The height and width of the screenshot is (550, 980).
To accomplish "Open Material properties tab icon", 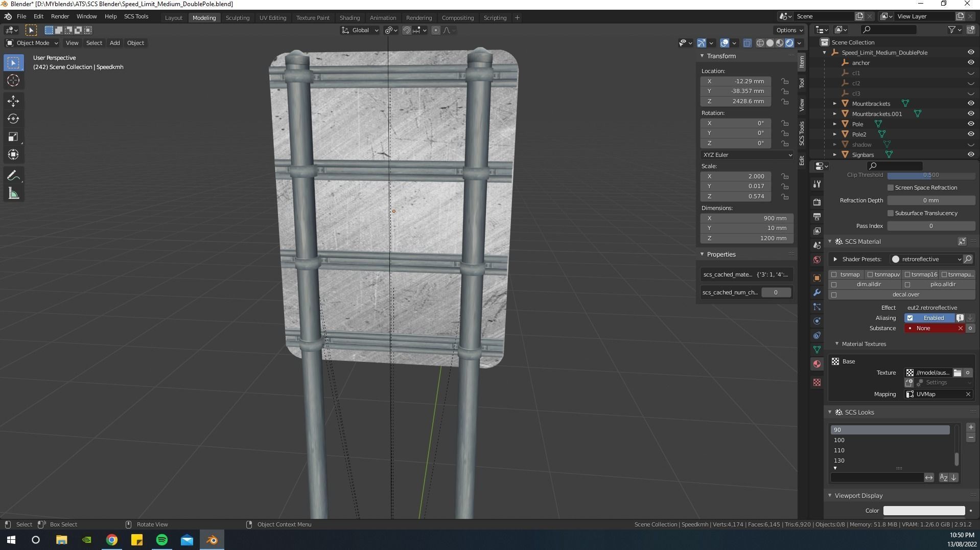I will [817, 364].
